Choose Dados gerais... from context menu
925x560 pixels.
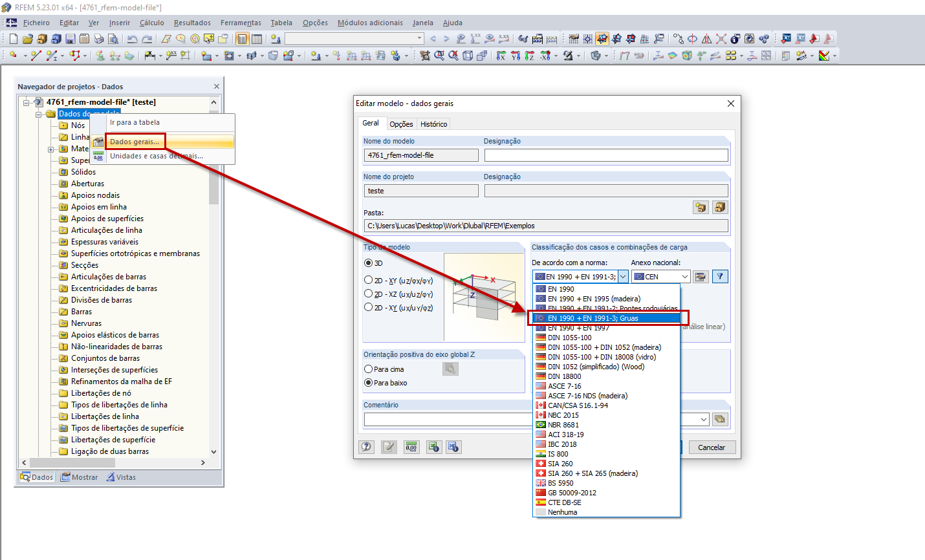[x=135, y=142]
